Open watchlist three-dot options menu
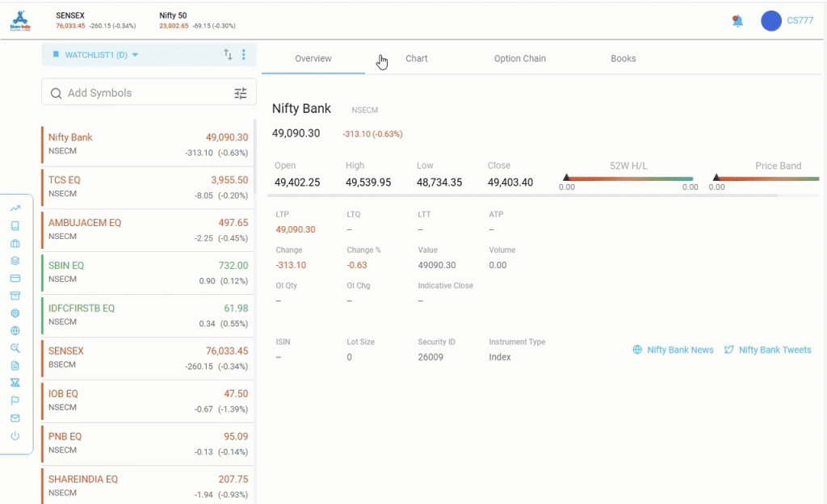The width and height of the screenshot is (827, 504). (x=243, y=54)
